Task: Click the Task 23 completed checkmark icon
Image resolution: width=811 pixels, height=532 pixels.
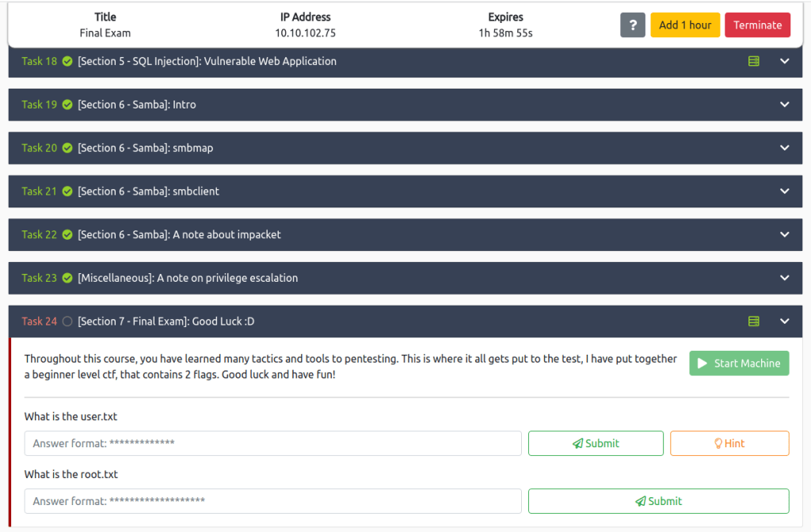Action: click(67, 278)
